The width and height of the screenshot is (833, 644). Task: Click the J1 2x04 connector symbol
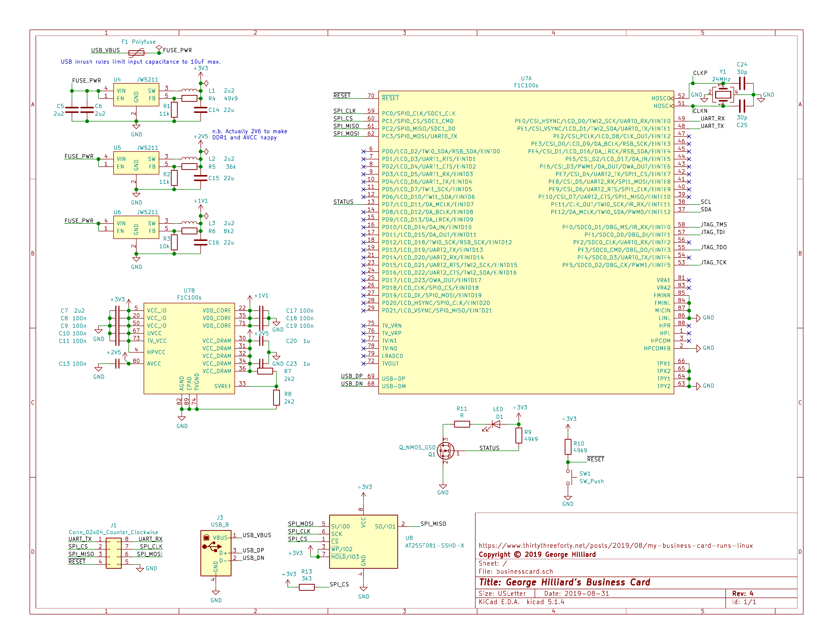pyautogui.click(x=114, y=553)
